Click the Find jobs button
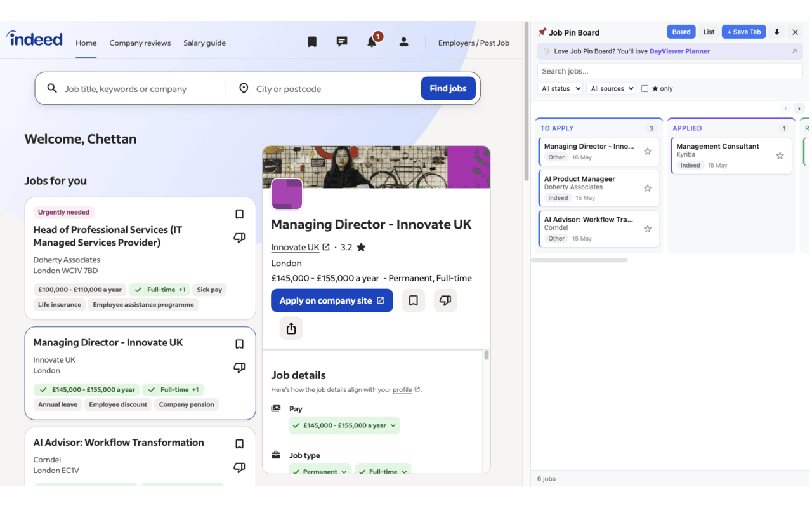This screenshot has height=508, width=812. [448, 88]
